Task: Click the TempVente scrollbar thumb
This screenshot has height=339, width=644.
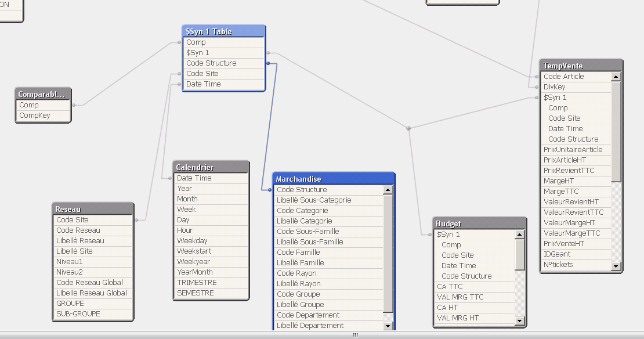Action: [x=616, y=131]
